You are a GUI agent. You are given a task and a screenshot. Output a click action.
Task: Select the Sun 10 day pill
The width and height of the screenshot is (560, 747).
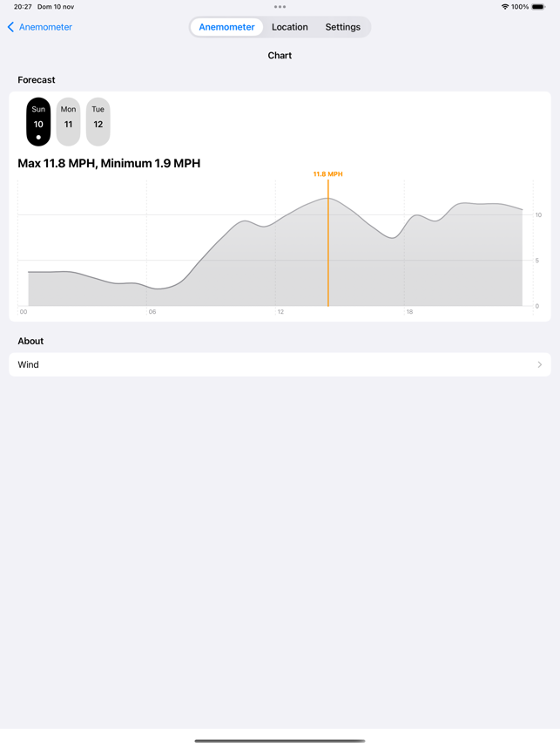coord(38,121)
